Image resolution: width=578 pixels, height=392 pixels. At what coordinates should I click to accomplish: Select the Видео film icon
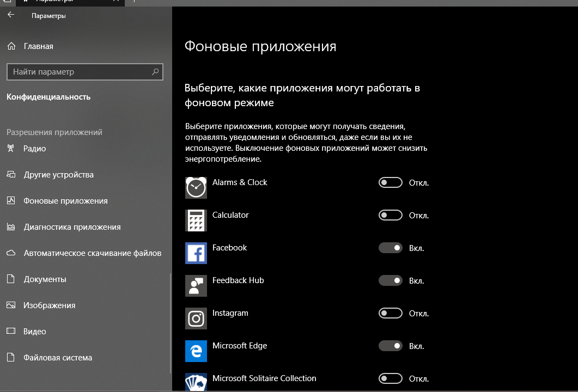coord(11,331)
